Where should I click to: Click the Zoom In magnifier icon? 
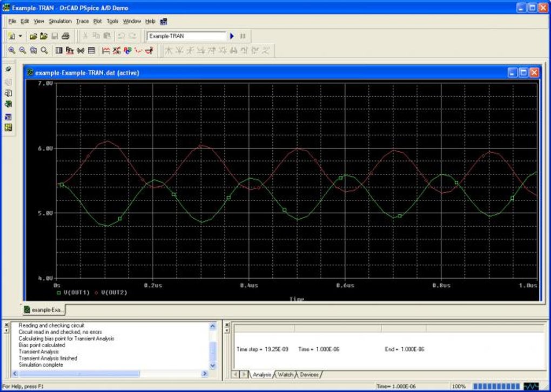tap(12, 50)
